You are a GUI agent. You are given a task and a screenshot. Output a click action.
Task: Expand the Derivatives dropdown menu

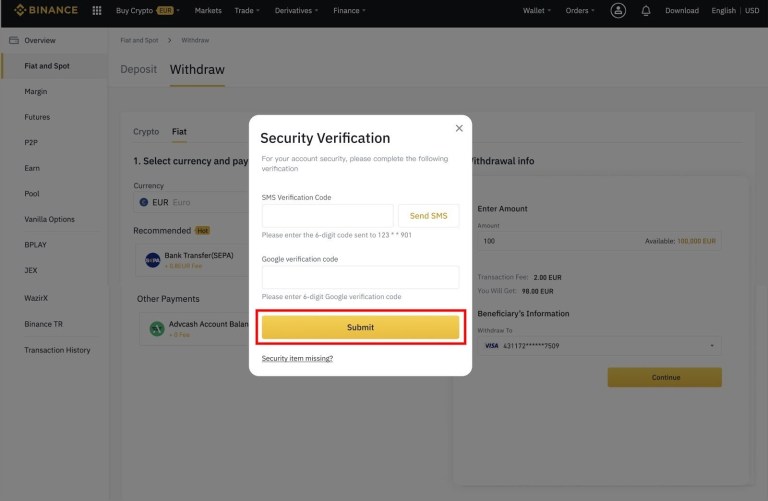296,10
